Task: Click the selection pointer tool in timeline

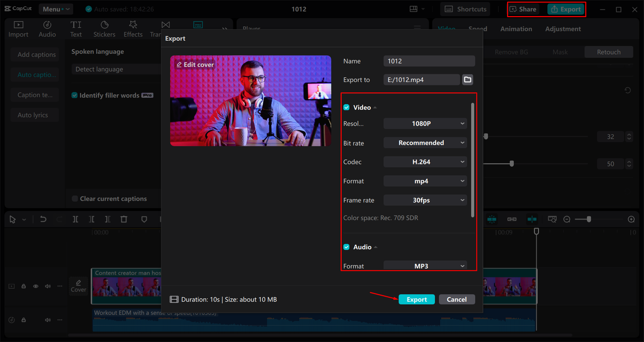Action: 13,219
